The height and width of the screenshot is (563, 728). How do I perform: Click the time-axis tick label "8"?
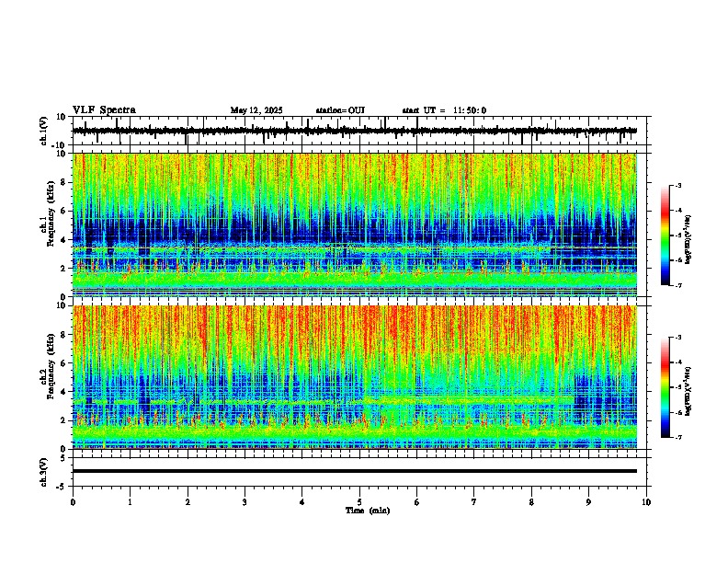pyautogui.click(x=531, y=502)
